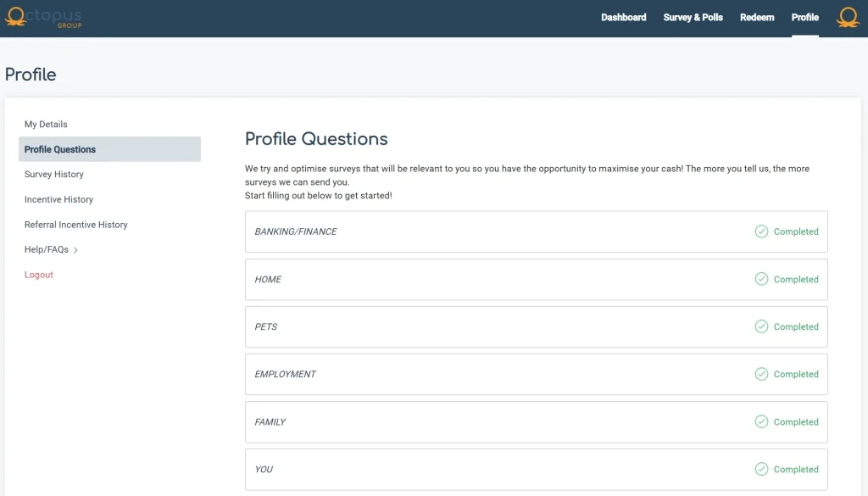
Task: Click the Banking/Finance completed checkmark icon
Action: pyautogui.click(x=761, y=231)
